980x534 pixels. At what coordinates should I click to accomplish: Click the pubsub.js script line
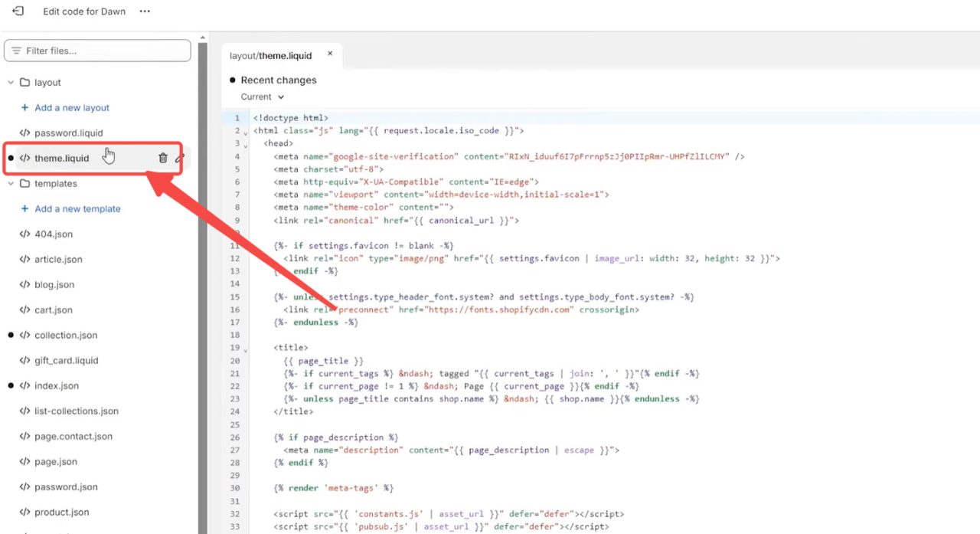tap(441, 526)
